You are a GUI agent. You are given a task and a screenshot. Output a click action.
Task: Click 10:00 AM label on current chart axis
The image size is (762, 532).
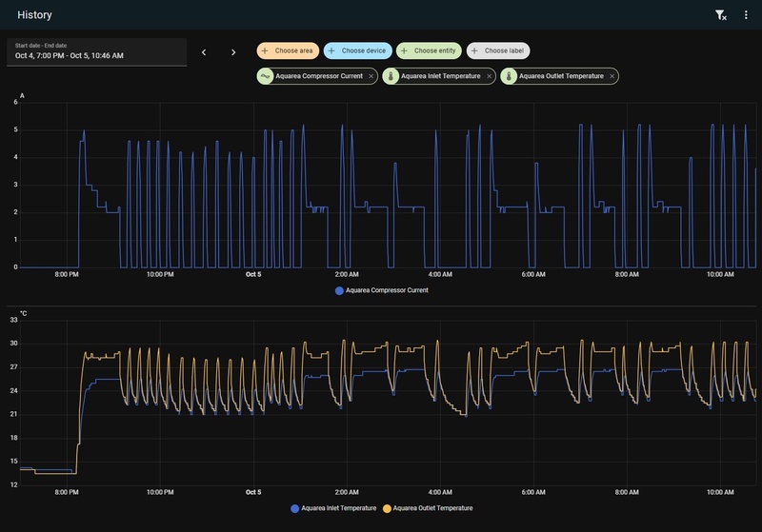click(720, 274)
